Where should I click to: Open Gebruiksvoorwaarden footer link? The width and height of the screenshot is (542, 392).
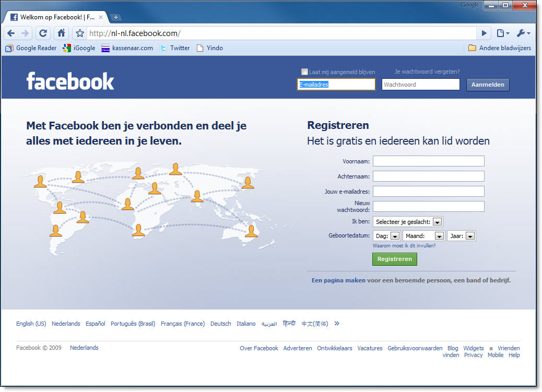pyautogui.click(x=415, y=348)
